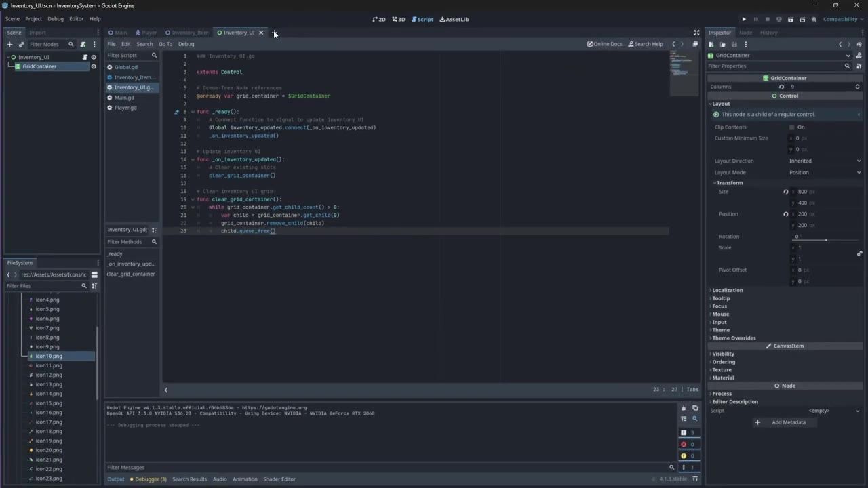The image size is (868, 488).
Task: Open the property display tools icon in Inspector
Action: point(859,66)
